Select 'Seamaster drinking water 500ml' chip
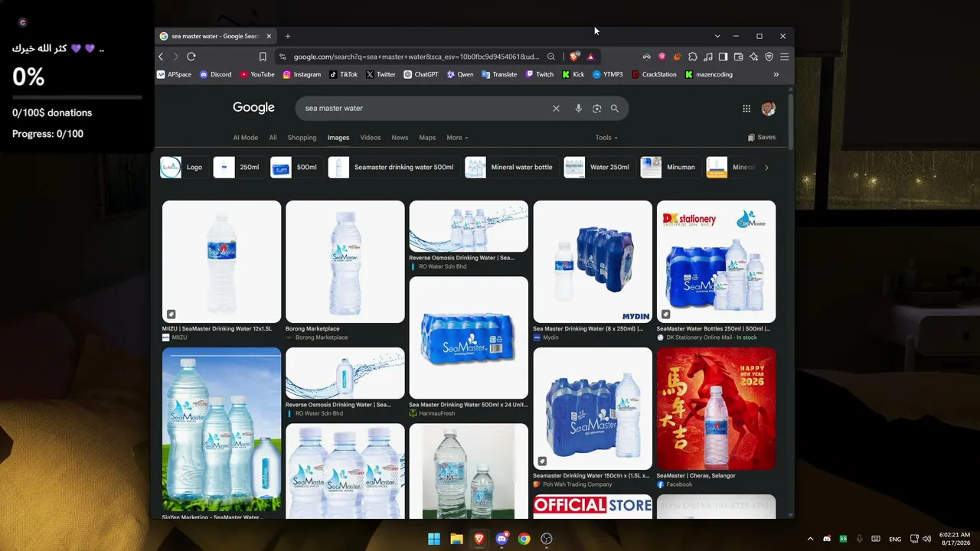The image size is (980, 551). pos(393,167)
